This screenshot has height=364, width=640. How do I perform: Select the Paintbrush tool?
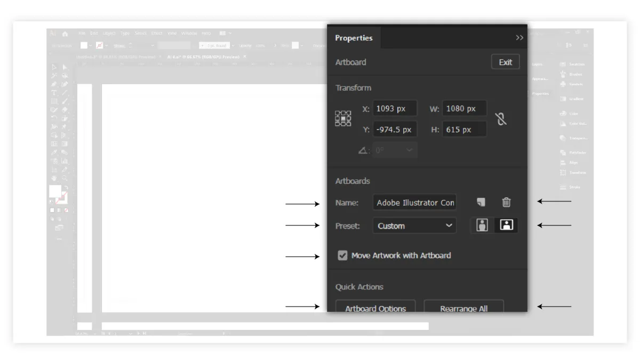coord(65,101)
